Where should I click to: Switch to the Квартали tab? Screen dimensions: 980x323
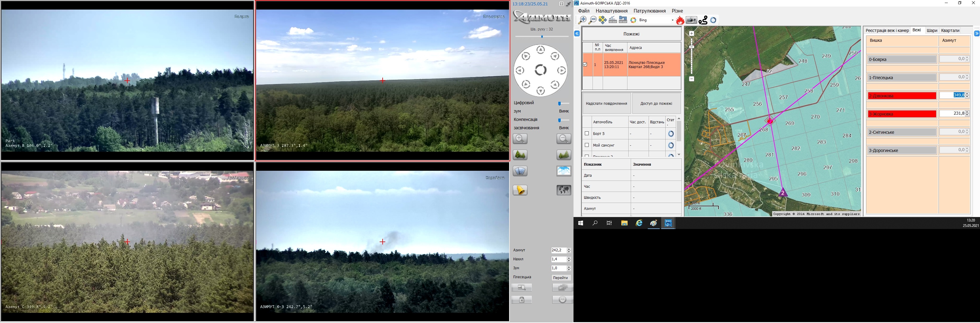[950, 30]
